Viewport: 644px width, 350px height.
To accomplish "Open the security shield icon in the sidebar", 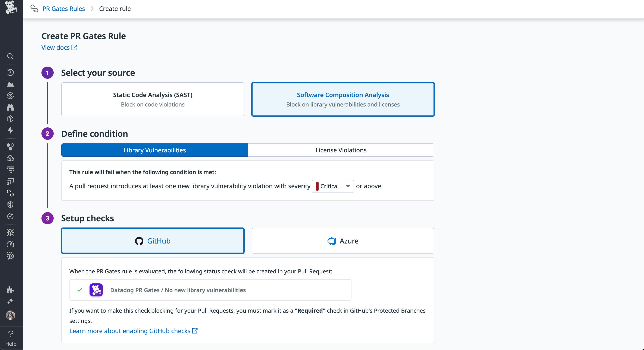I will point(10,205).
